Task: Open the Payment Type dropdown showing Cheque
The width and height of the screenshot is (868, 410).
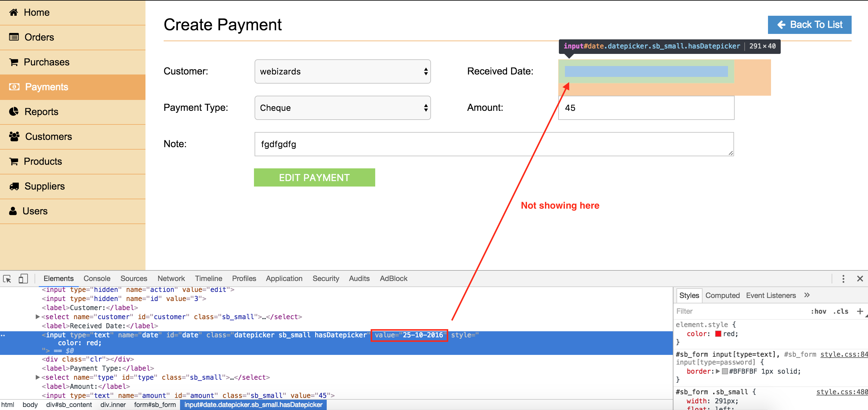Action: click(342, 108)
